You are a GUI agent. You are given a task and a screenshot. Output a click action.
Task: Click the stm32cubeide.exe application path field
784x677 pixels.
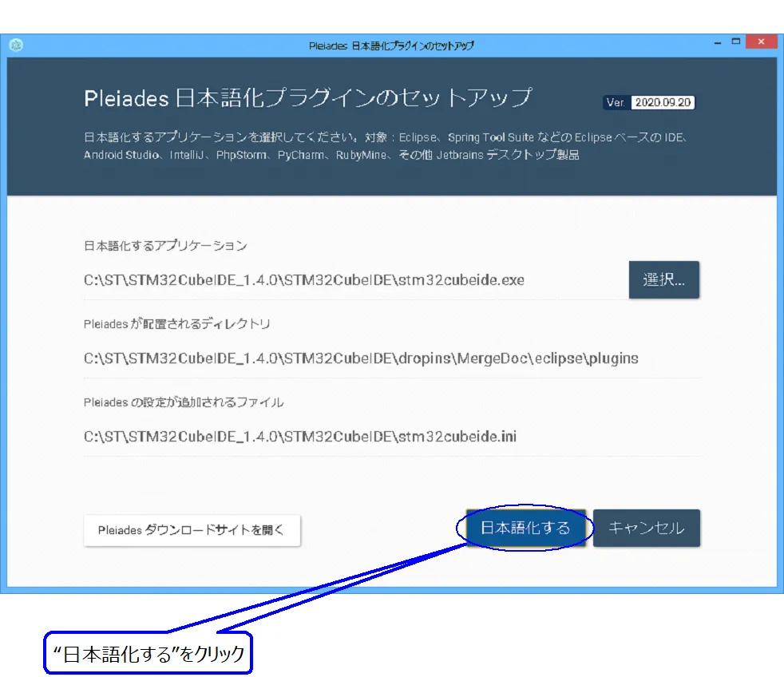pyautogui.click(x=304, y=280)
